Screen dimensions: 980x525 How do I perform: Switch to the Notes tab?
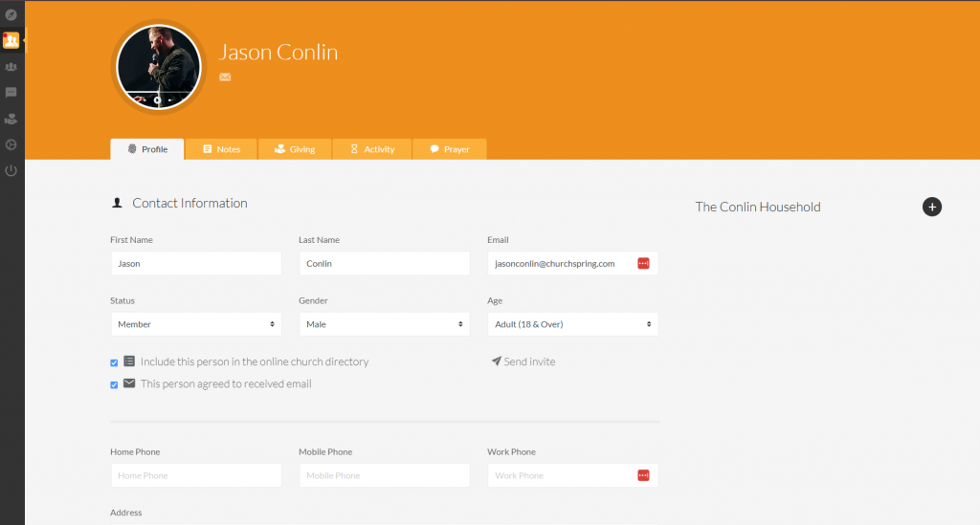(221, 149)
